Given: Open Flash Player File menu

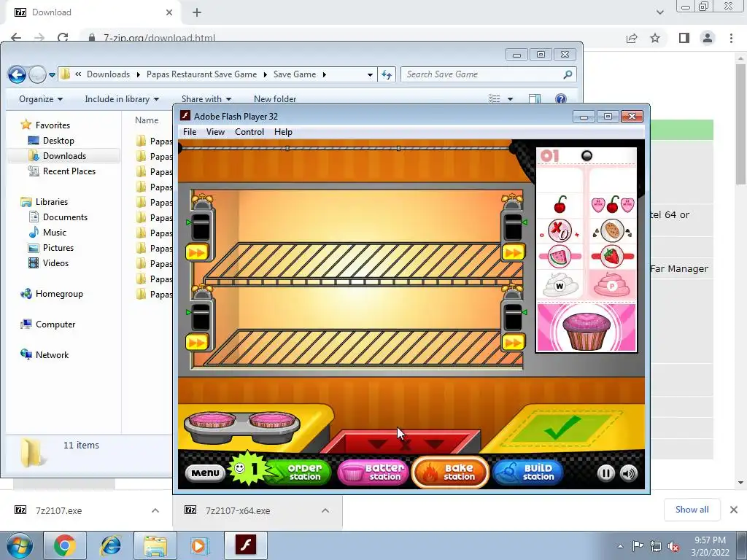Looking at the screenshot, I should point(190,132).
